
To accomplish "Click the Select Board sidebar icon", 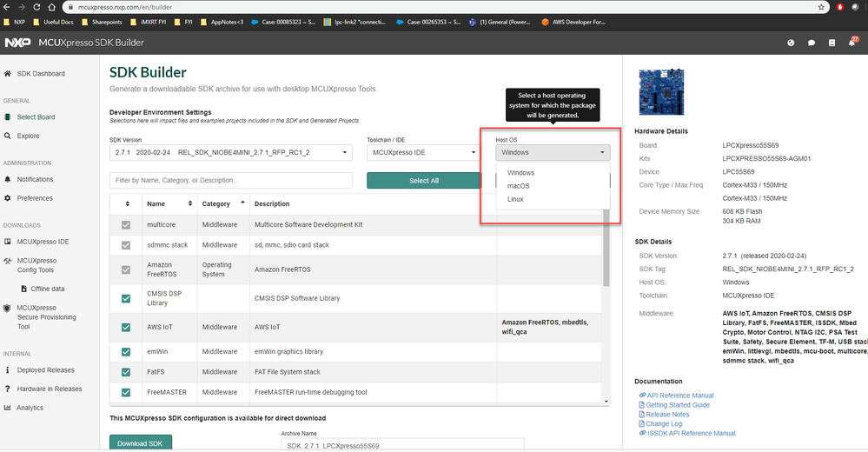I will 7,116.
